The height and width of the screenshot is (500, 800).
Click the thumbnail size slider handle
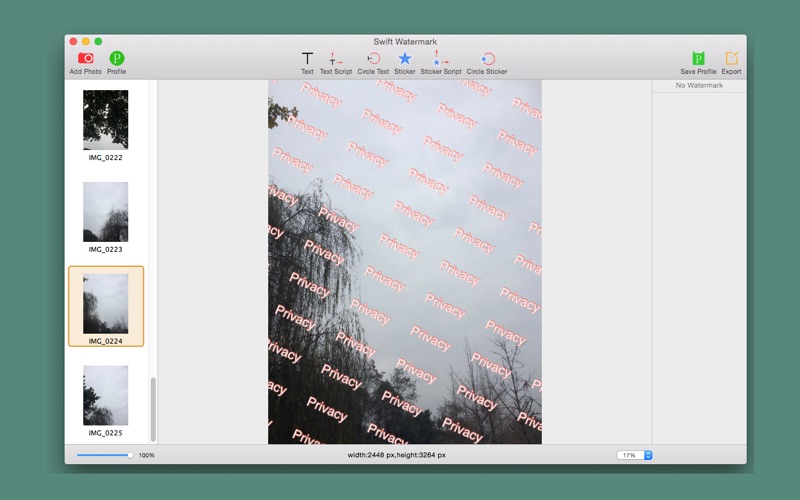(130, 455)
